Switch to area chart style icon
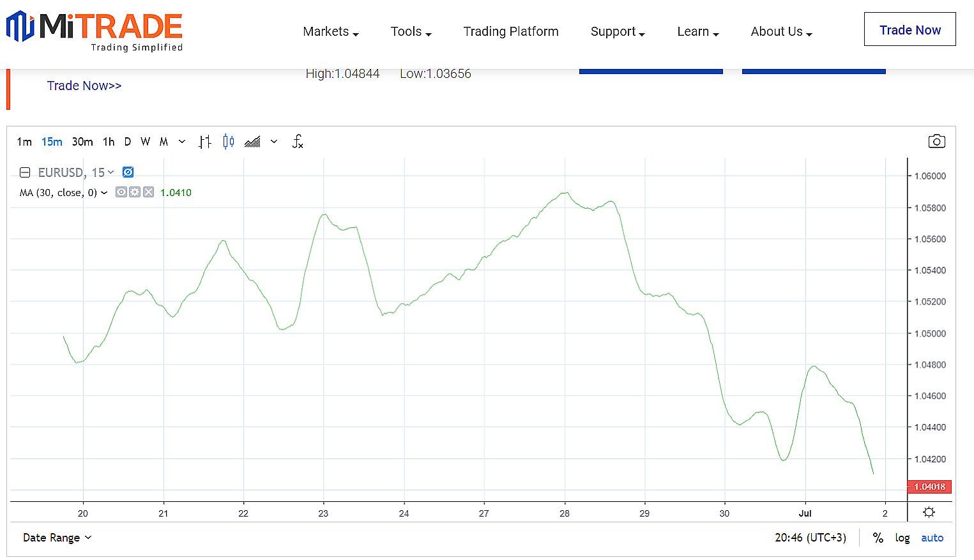Viewport: 974px width, 560px height. tap(252, 142)
